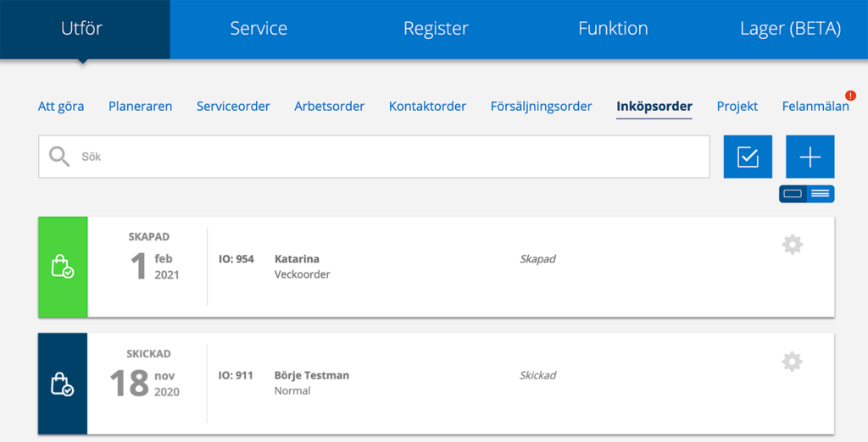Click dark blue shopping bag icon for Börje Testman

coord(63,384)
